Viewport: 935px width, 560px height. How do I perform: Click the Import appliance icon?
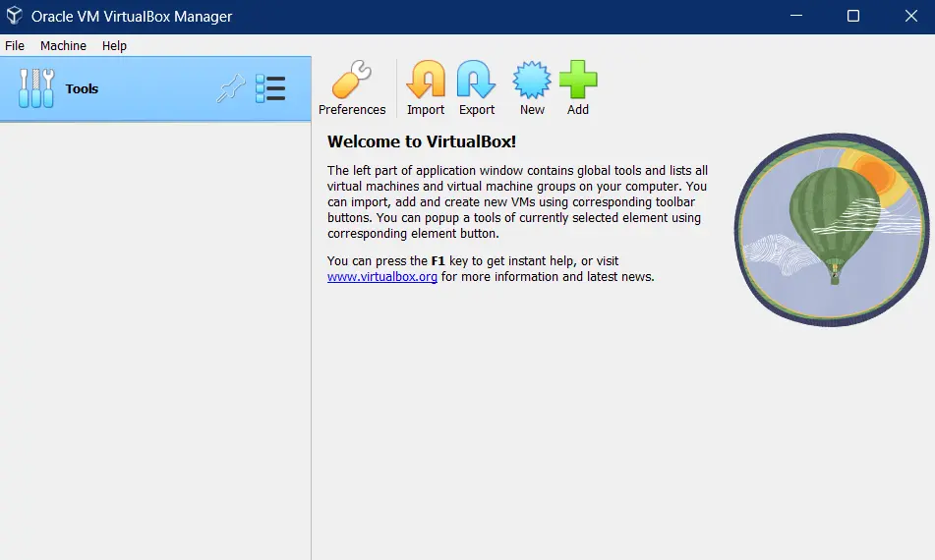426,80
